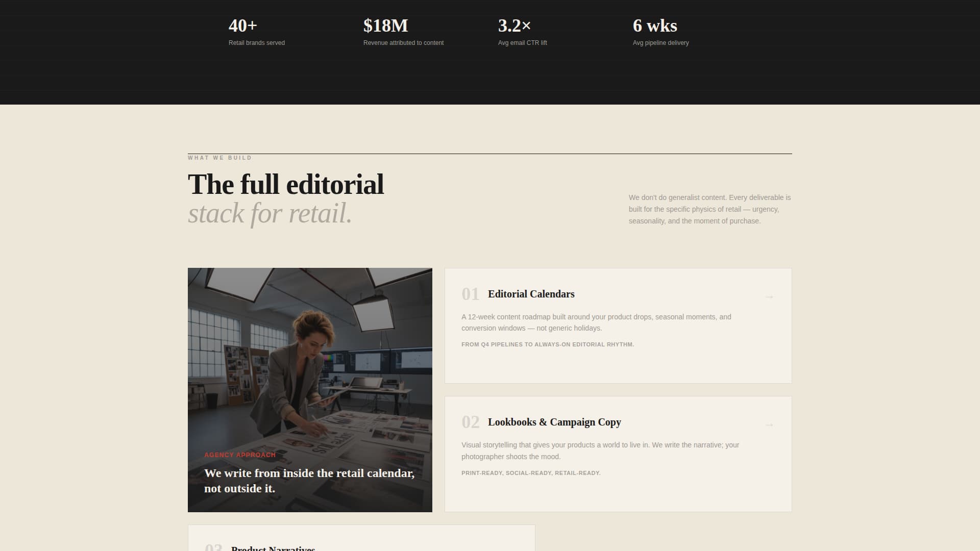
Task: Click 'FROM Q4 PIPELINES TO ALWAYS-ON EDITORIAL RHYTHM.' tagline
Action: (548, 344)
